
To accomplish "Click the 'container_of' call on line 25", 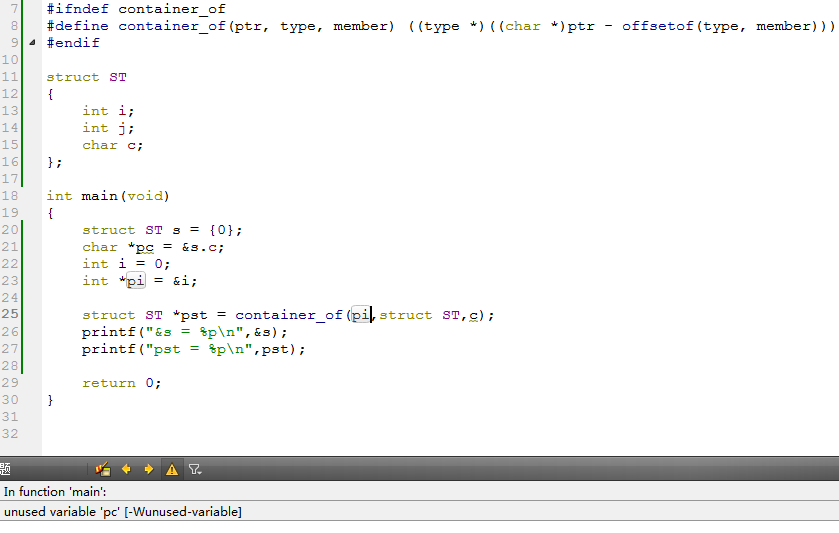I will 288,315.
